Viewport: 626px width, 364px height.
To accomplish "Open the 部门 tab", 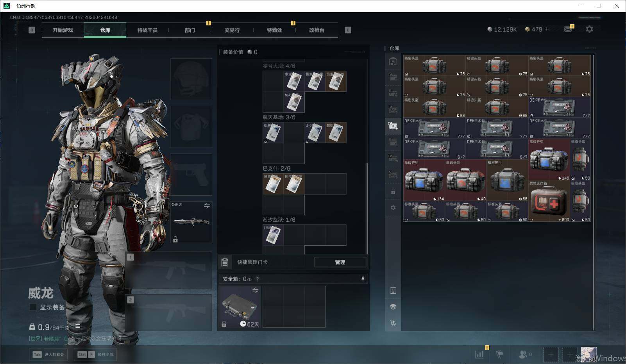I will [190, 30].
